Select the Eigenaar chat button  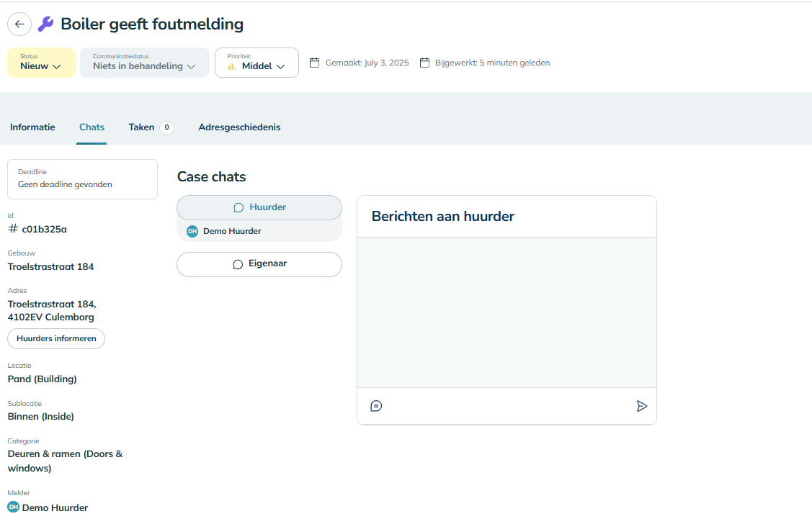(x=259, y=264)
